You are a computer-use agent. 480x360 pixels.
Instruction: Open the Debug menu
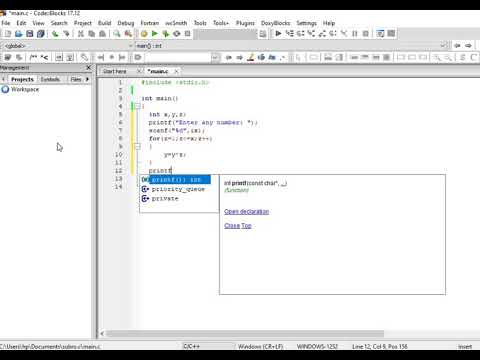pos(126,23)
